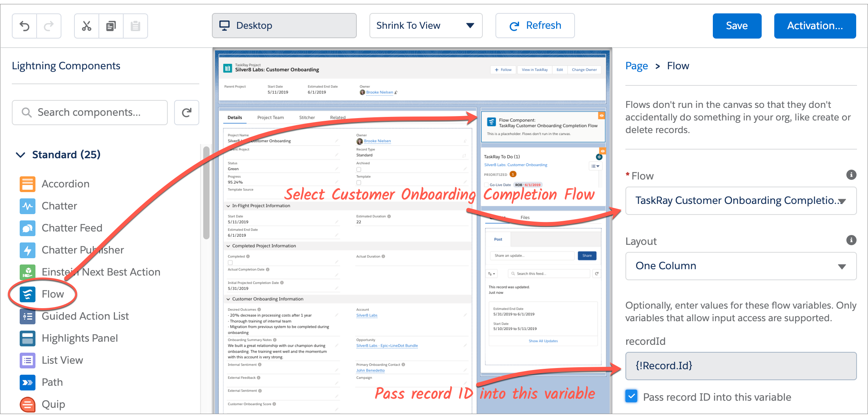
Task: Click into Search components field
Action: (90, 113)
